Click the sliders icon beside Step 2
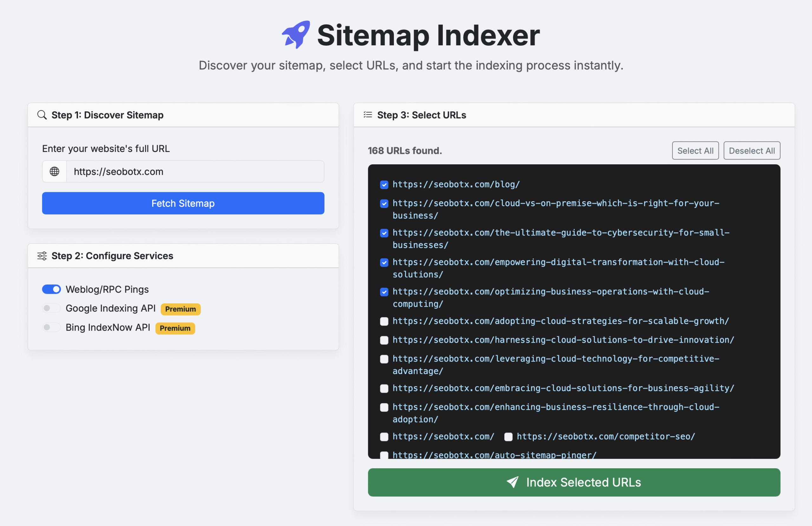The height and width of the screenshot is (526, 812). (x=42, y=256)
